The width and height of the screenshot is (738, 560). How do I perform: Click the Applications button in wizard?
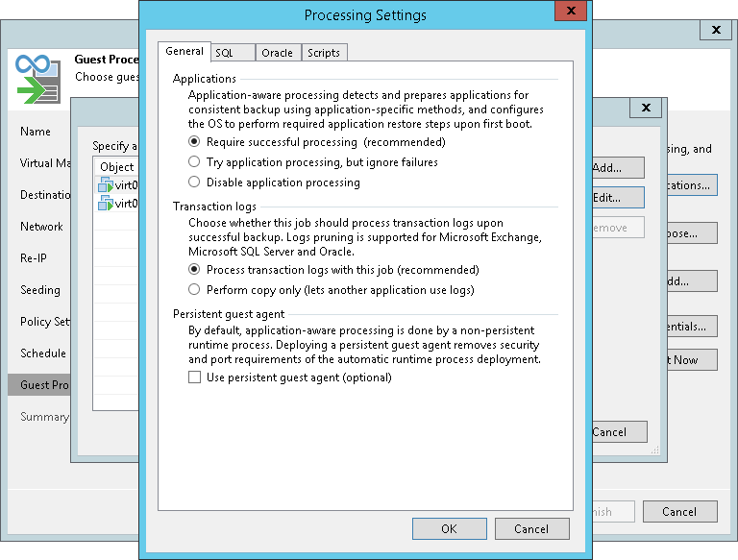[x=692, y=185]
